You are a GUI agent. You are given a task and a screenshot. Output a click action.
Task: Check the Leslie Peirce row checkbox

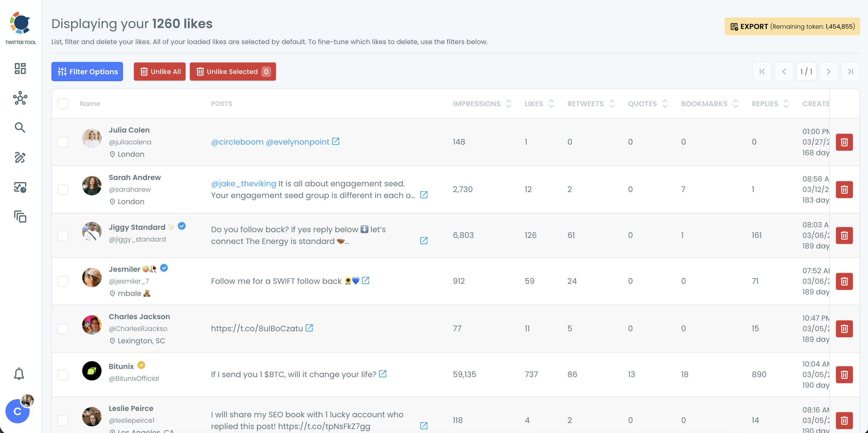[x=63, y=421]
